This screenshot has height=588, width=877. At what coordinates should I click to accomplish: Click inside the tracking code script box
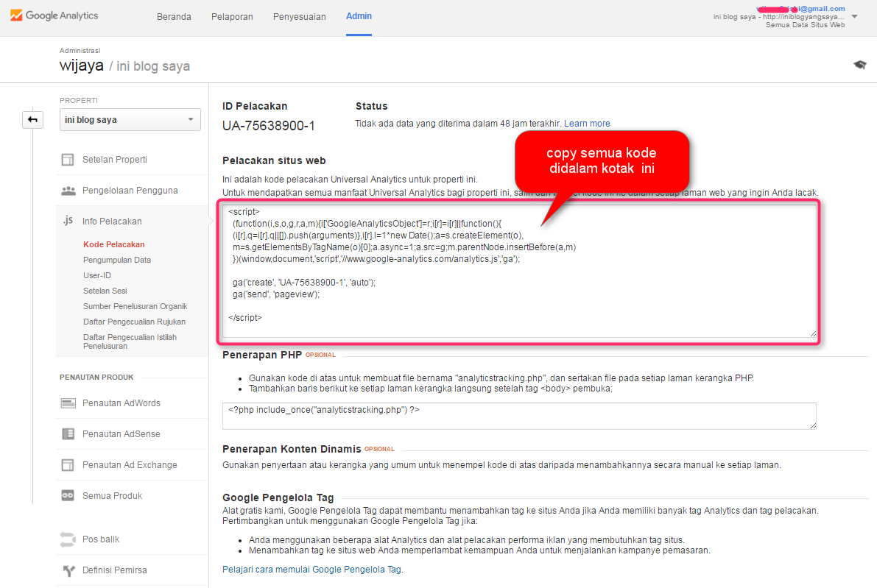coord(519,271)
